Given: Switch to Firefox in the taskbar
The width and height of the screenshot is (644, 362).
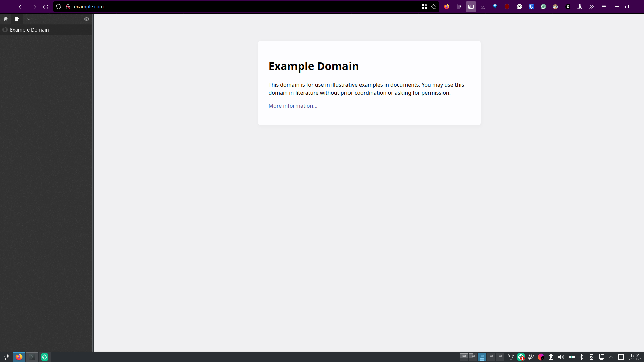Looking at the screenshot, I should (x=19, y=357).
